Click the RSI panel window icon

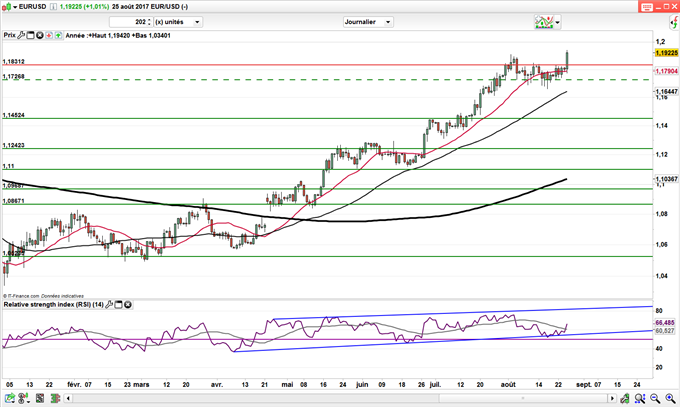tap(119, 305)
